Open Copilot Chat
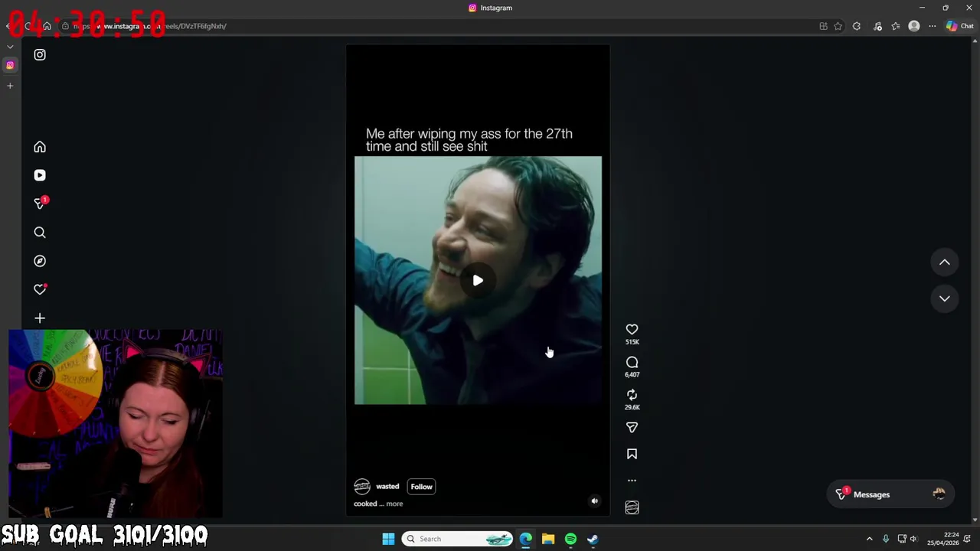 coord(960,26)
